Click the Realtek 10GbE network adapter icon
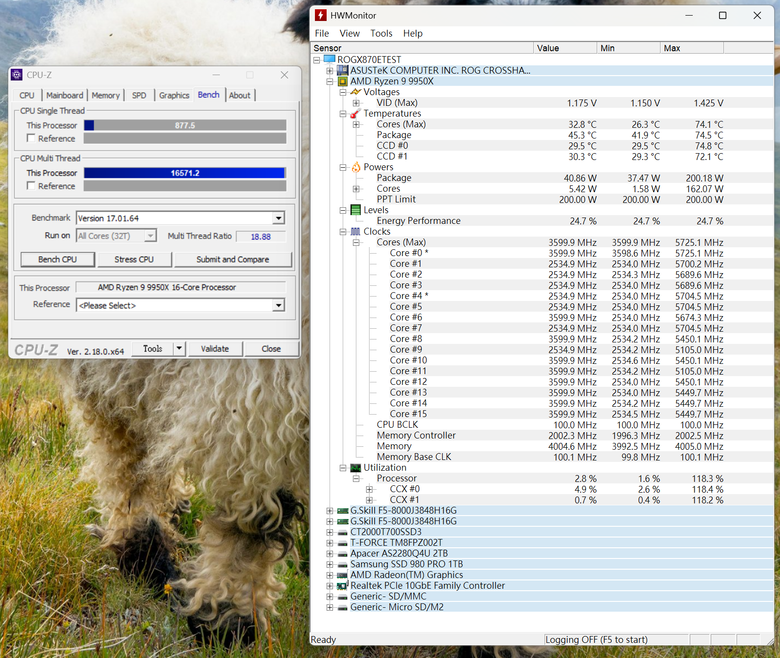 tap(342, 586)
